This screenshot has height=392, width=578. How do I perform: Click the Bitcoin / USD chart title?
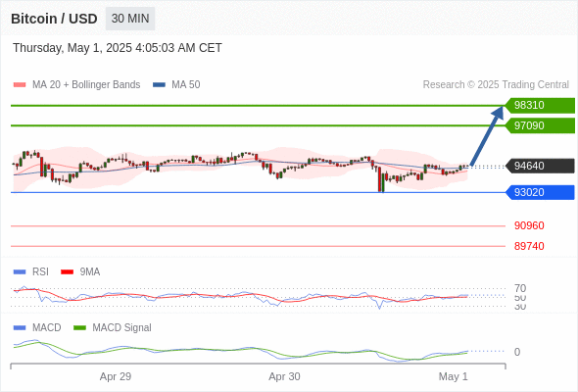(x=54, y=19)
